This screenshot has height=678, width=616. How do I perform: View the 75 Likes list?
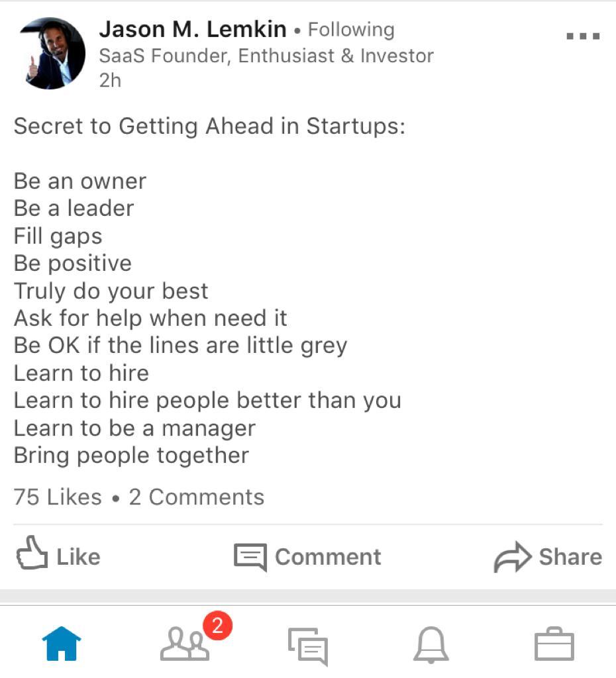(x=58, y=497)
